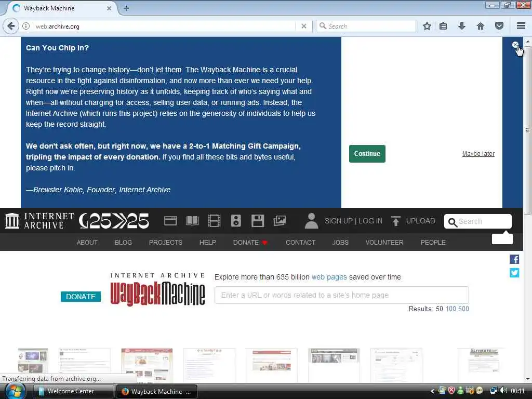Set results to 50

[440, 309]
